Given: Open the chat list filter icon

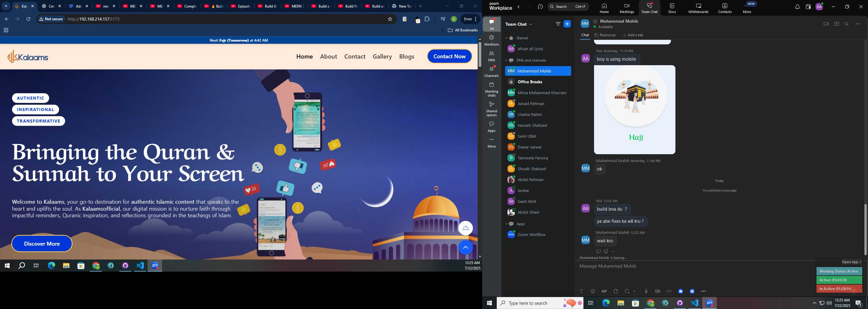Looking at the screenshot, I should [x=558, y=24].
